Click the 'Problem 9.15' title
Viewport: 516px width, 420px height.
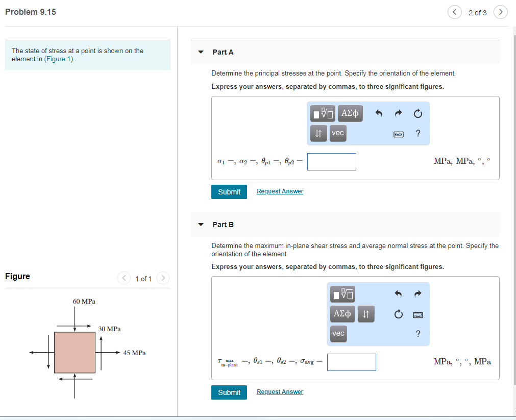[x=31, y=12]
